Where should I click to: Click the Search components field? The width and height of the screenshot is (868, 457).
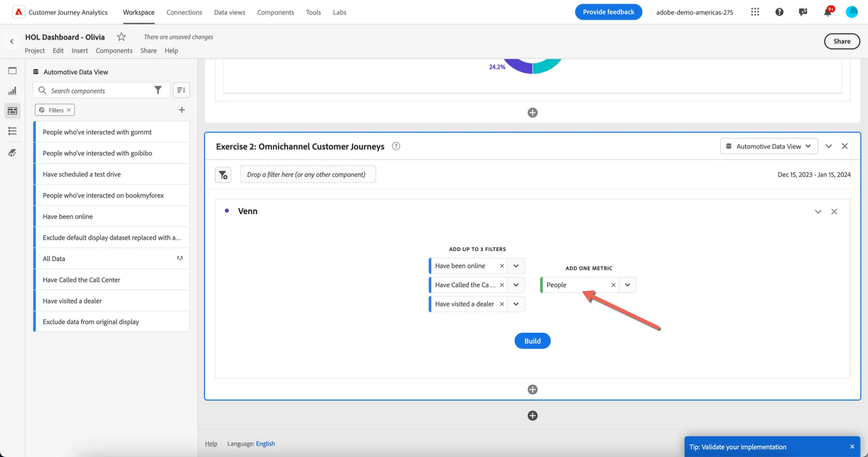100,90
